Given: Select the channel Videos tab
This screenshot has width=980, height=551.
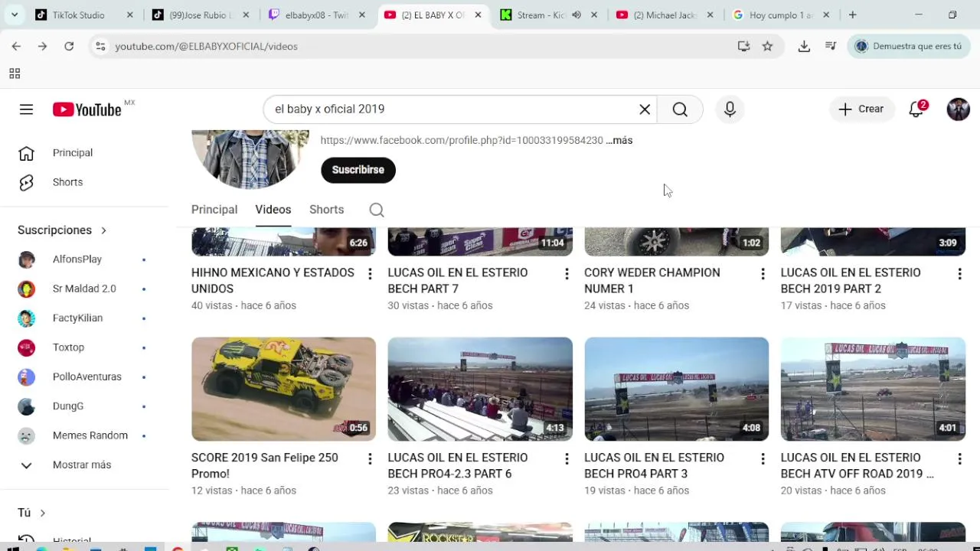Looking at the screenshot, I should [273, 210].
